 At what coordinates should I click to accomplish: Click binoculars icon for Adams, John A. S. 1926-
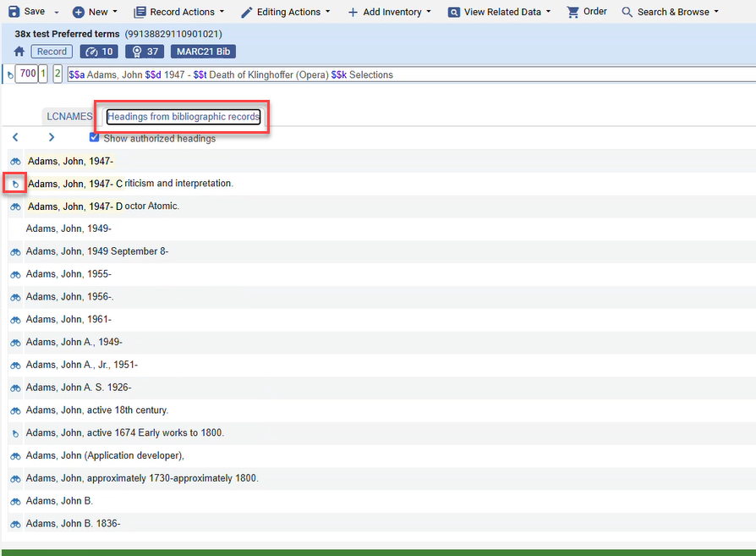15,388
